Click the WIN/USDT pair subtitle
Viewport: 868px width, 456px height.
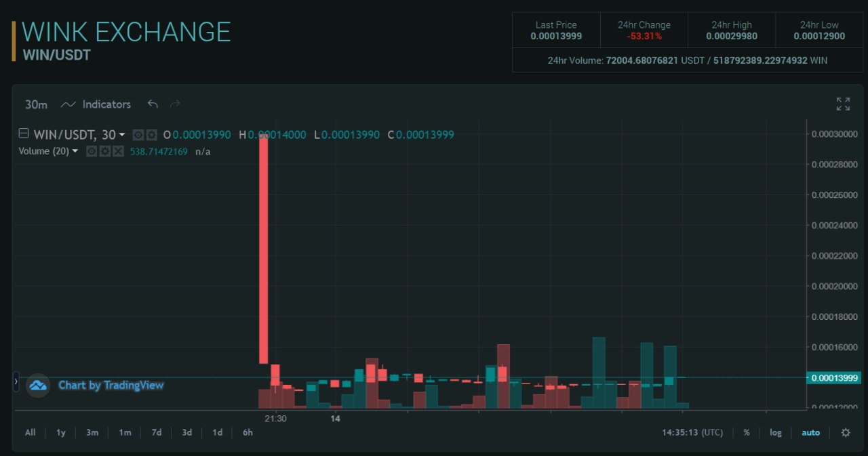tap(57, 55)
